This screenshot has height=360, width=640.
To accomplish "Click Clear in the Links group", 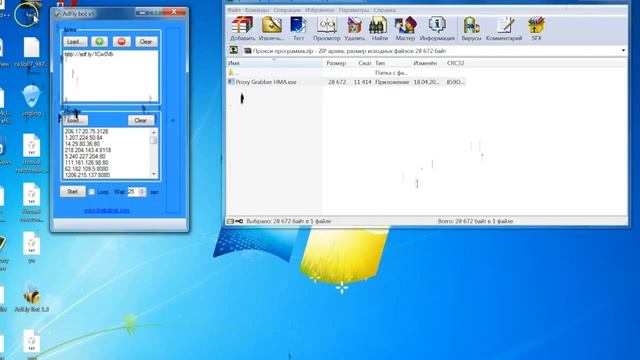I will pyautogui.click(x=146, y=42).
